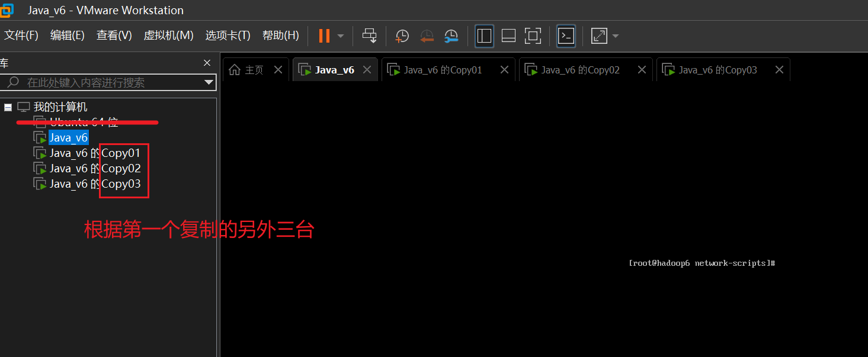
Task: Open the 文件(F) menu
Action: (21, 36)
